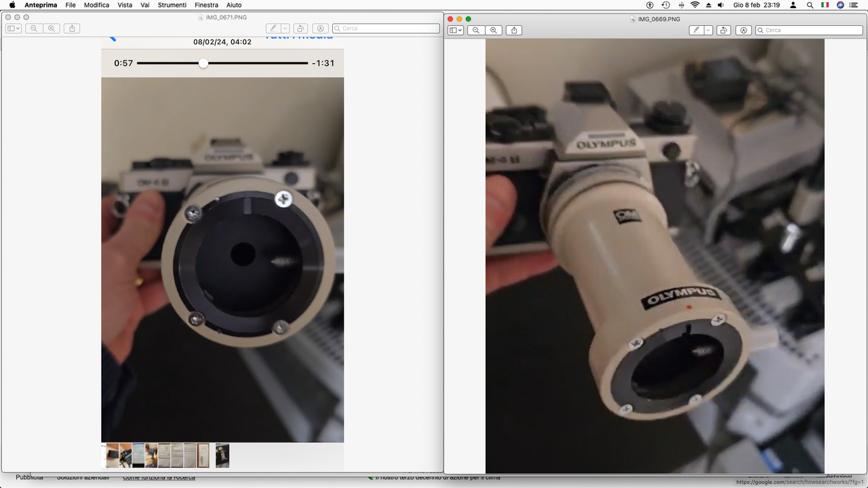Open the Finestra menu
This screenshot has width=868, height=488.
[206, 5]
